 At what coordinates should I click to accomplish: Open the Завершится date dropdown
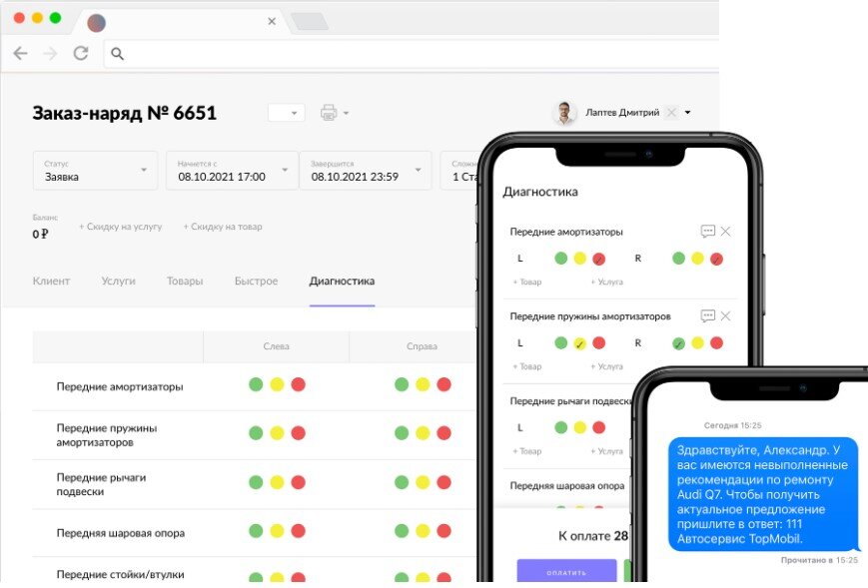[366, 171]
